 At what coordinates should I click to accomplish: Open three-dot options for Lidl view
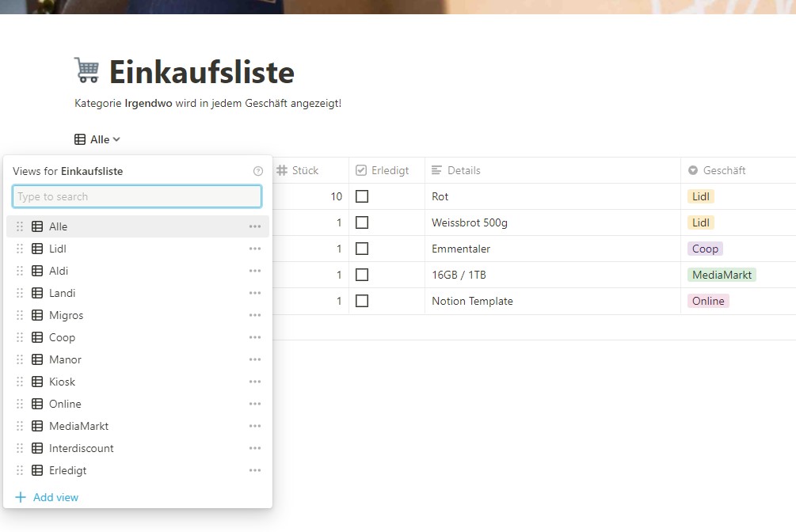[x=254, y=249]
